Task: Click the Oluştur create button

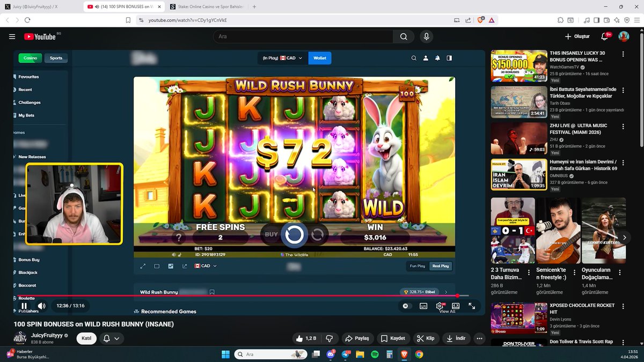Action: [x=577, y=36]
